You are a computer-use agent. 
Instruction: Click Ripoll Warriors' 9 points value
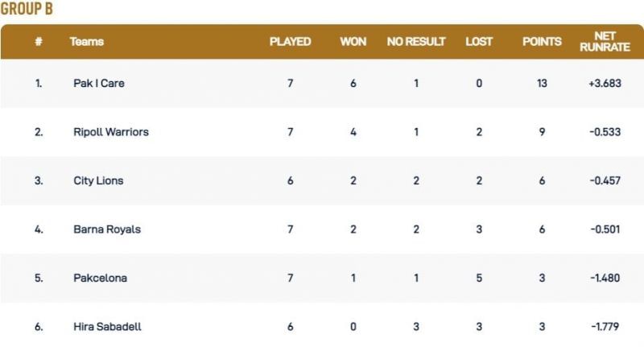542,132
